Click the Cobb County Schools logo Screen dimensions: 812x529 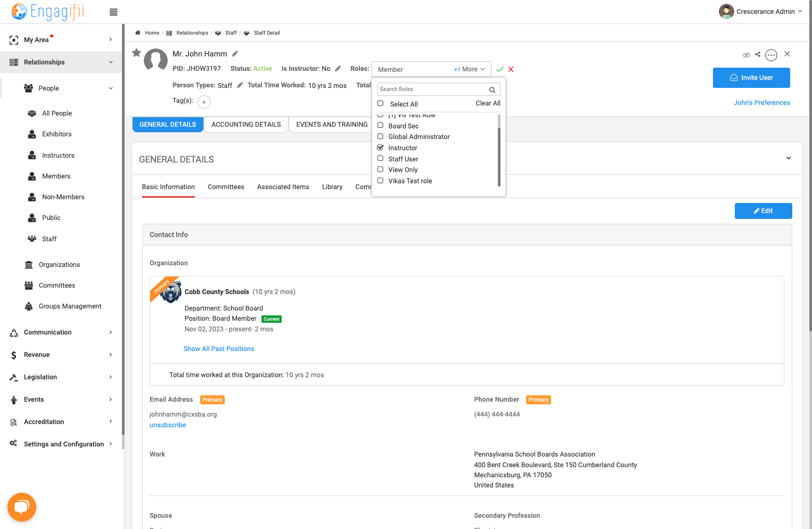pos(171,292)
